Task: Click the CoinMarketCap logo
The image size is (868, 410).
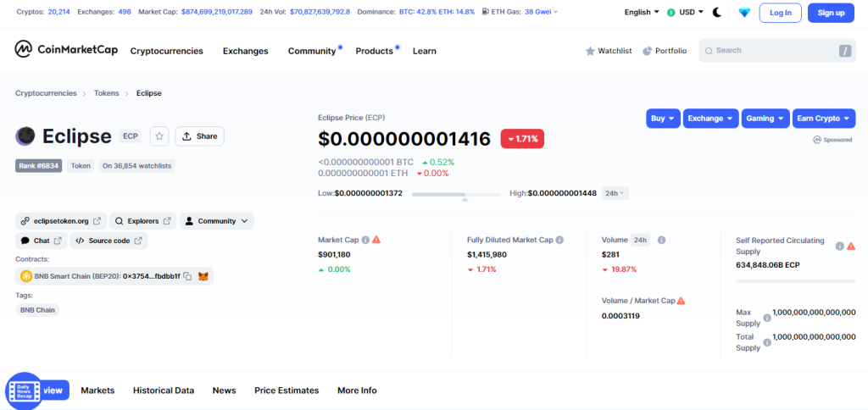Action: point(66,50)
